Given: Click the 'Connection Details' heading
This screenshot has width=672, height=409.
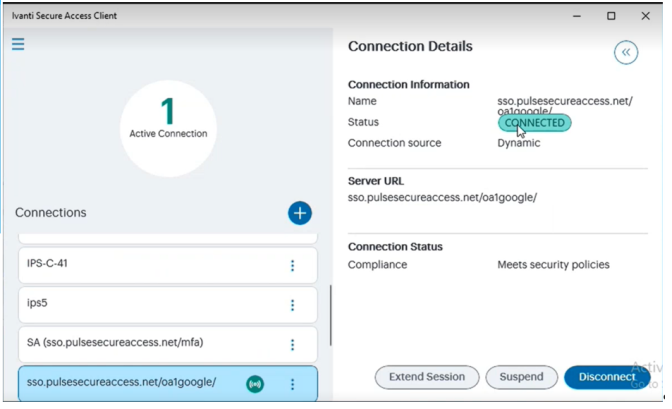Looking at the screenshot, I should tap(410, 46).
